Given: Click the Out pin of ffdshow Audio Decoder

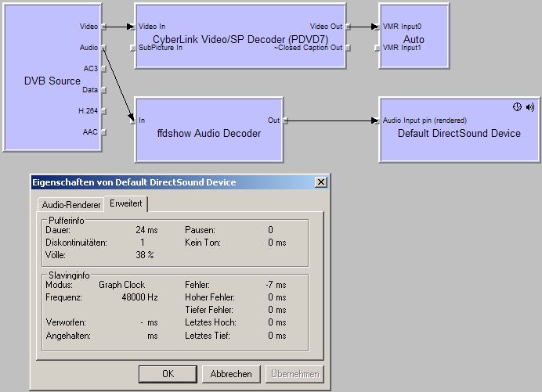Looking at the screenshot, I should (x=285, y=120).
